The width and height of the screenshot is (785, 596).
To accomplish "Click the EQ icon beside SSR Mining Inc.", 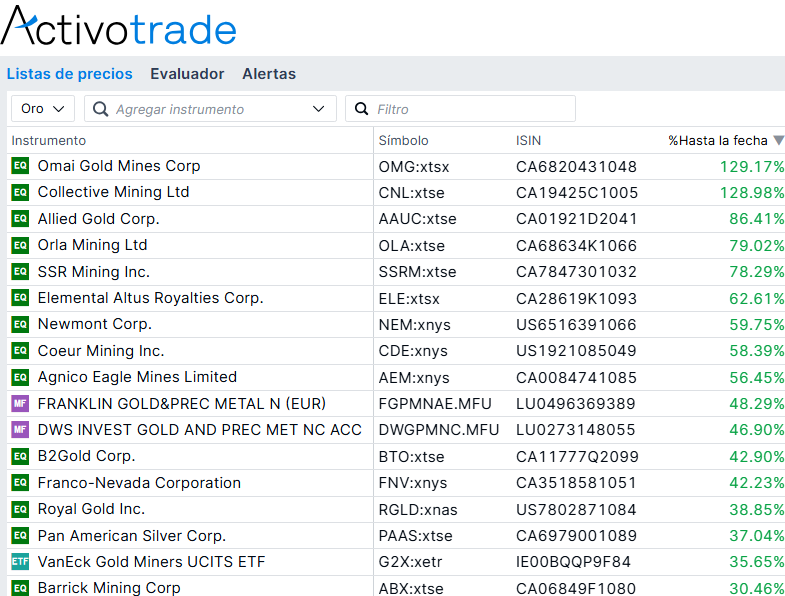I will point(20,272).
